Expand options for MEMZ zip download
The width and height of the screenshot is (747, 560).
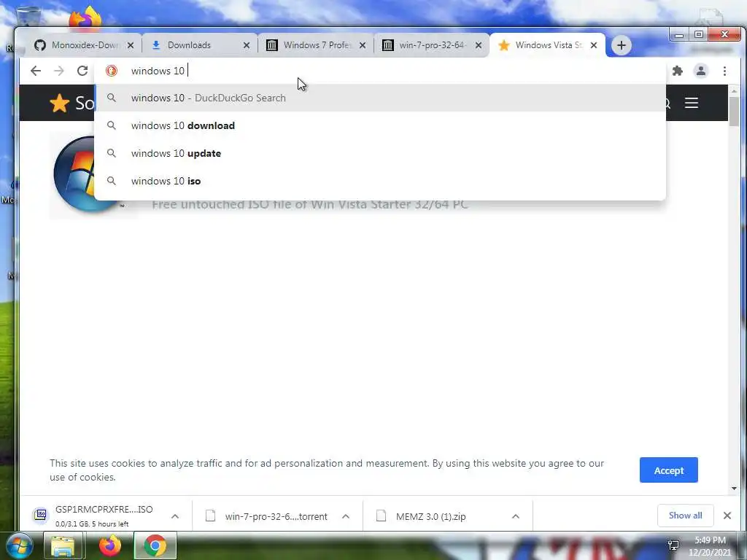coord(516,516)
